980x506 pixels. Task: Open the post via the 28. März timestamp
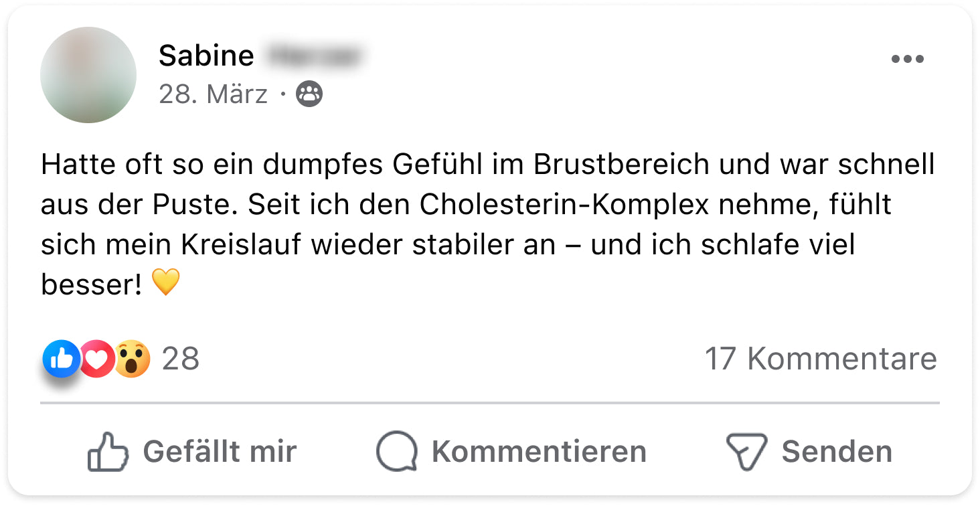213,94
